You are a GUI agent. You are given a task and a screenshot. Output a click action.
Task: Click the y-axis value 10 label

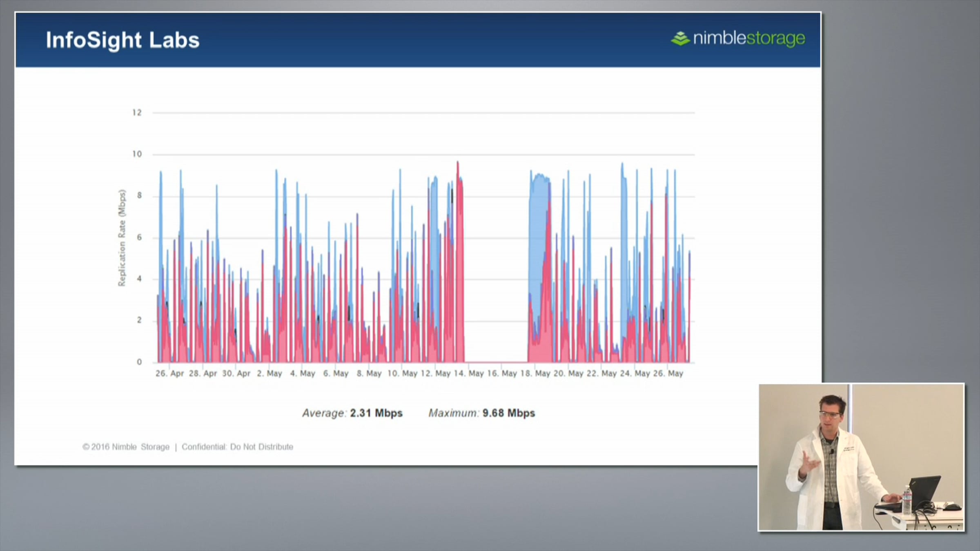137,154
